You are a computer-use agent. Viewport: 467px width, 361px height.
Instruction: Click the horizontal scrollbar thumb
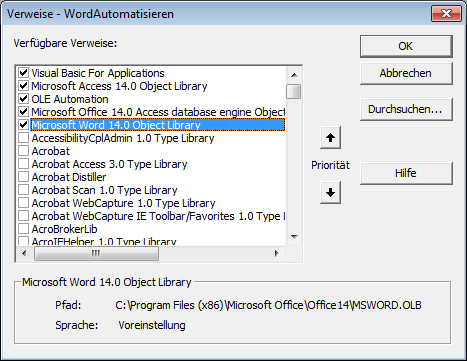point(96,254)
